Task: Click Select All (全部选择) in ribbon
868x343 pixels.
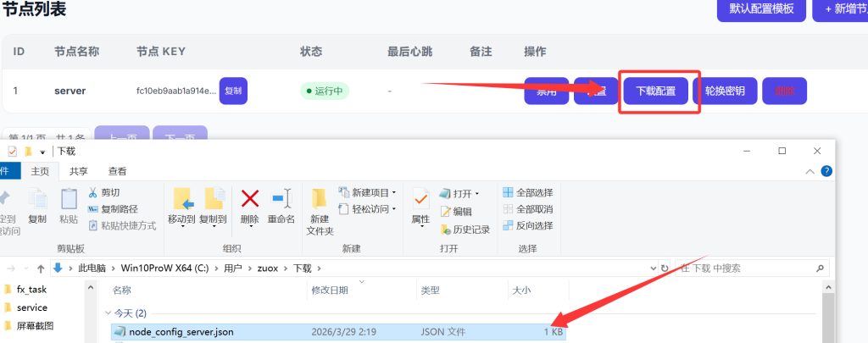Action: click(527, 192)
